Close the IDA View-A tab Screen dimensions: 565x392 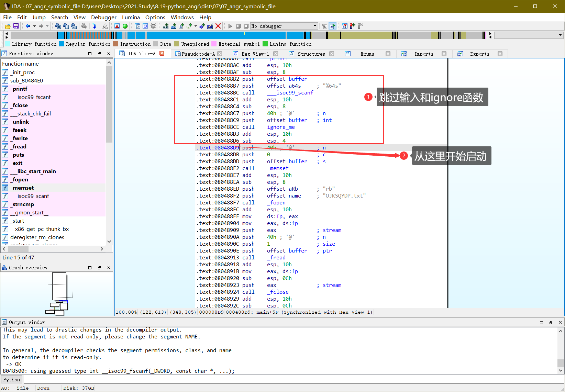[162, 53]
